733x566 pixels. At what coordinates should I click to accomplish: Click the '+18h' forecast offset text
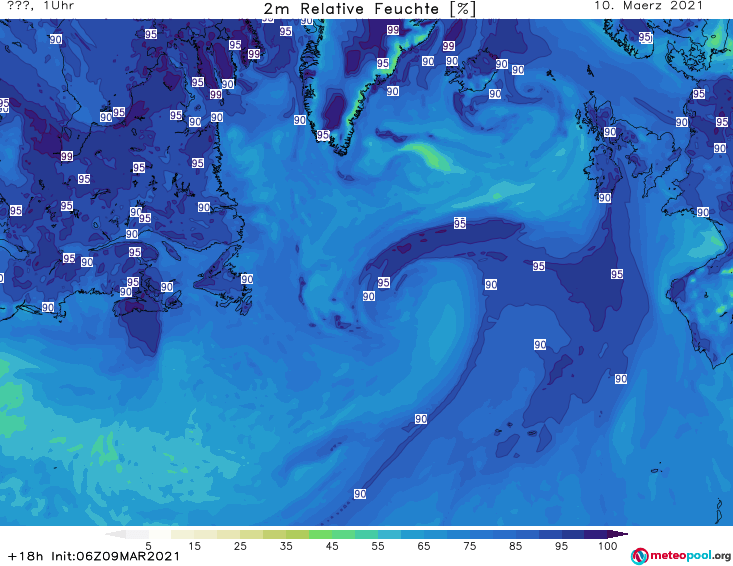tap(25, 556)
